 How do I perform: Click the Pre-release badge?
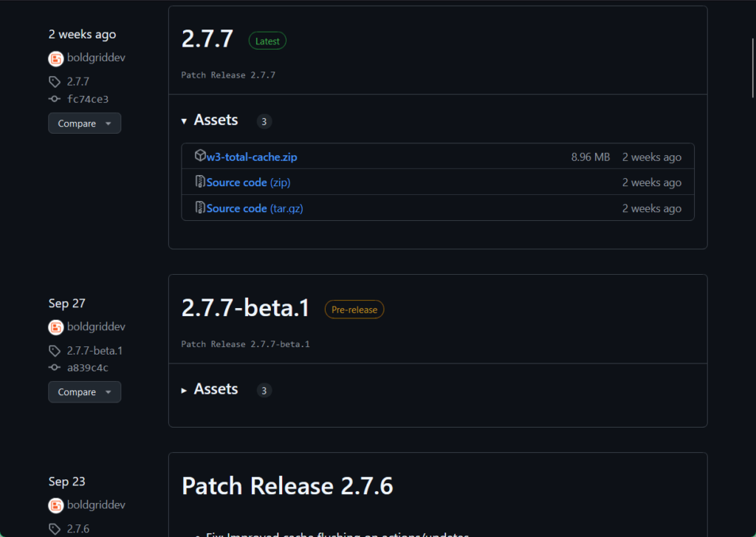click(x=354, y=309)
